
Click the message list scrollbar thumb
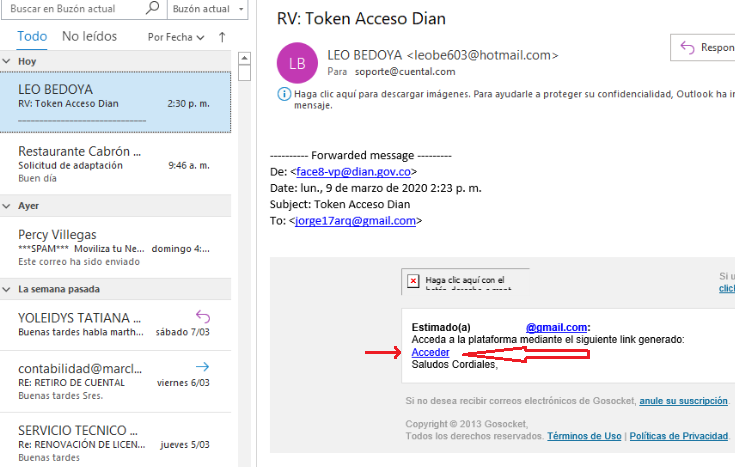pyautogui.click(x=244, y=73)
